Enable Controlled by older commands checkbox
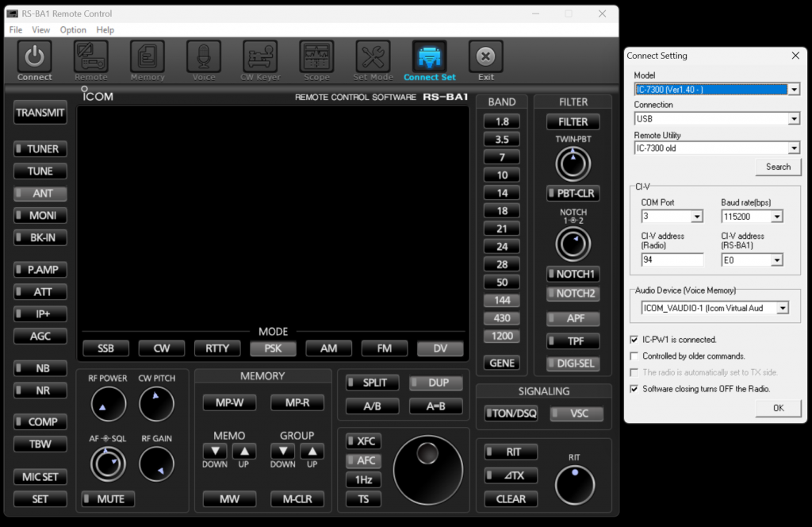Screen dimensions: 812x527 coord(634,356)
